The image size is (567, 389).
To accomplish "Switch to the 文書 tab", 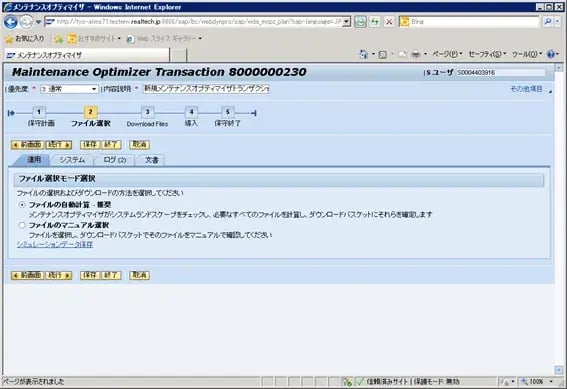I will [x=152, y=160].
